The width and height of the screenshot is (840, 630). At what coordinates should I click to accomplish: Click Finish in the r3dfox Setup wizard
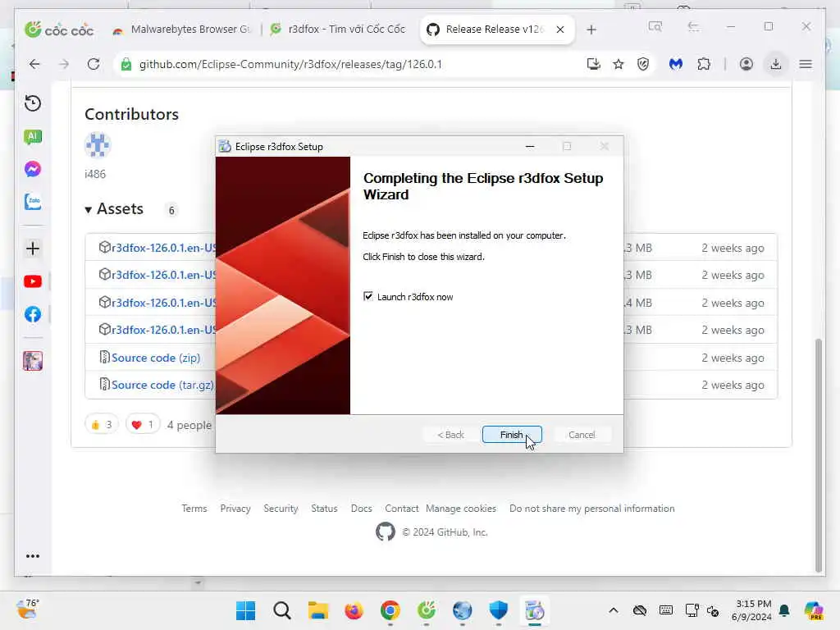tap(512, 435)
